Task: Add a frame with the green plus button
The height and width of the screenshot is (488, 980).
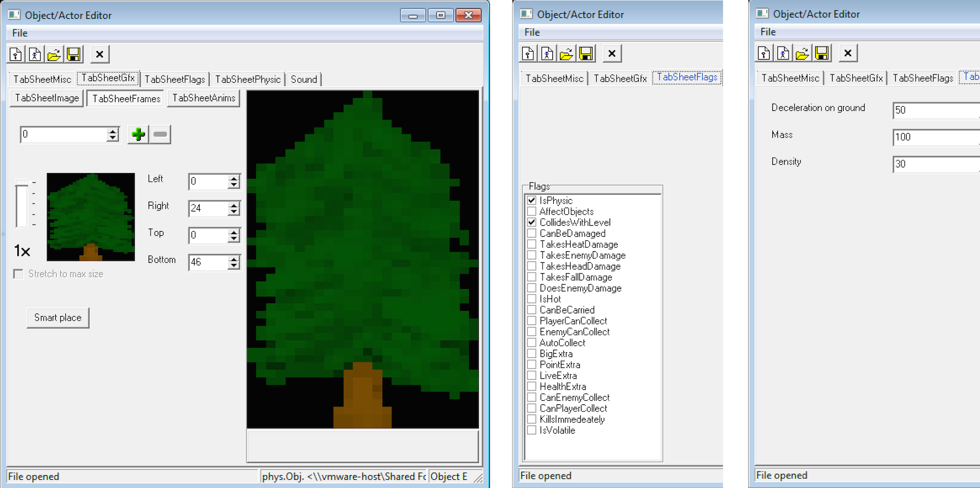Action: coord(138,135)
